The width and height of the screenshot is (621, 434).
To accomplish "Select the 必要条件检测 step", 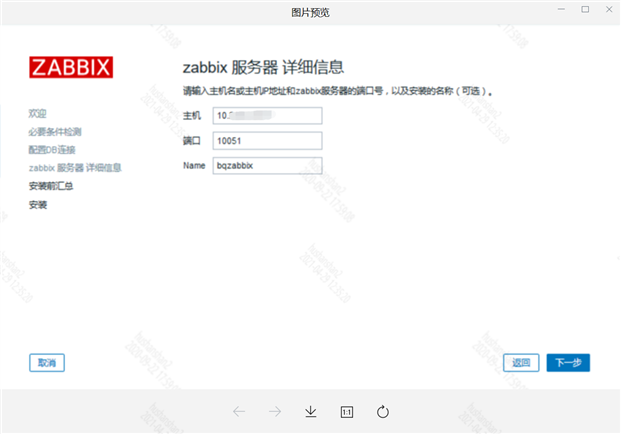I will tap(55, 132).
